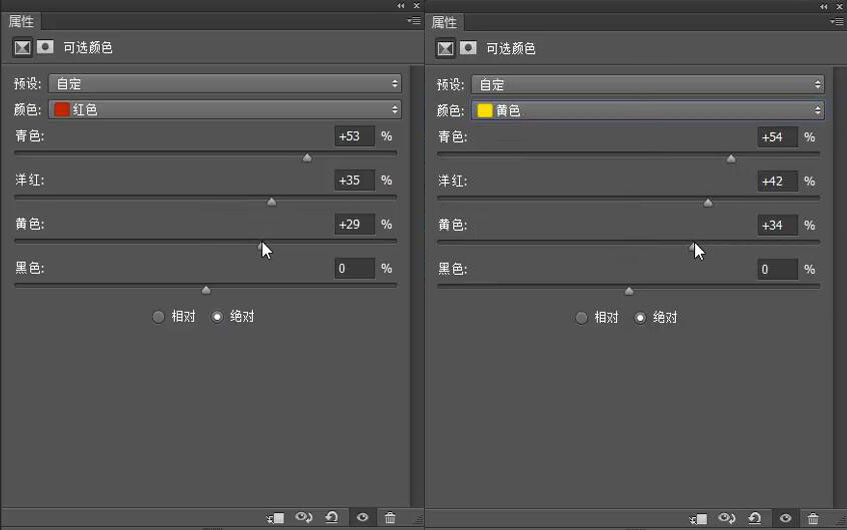Screen dimensions: 847x530
Task: Open left panel flyout menu
Action: 414,21
